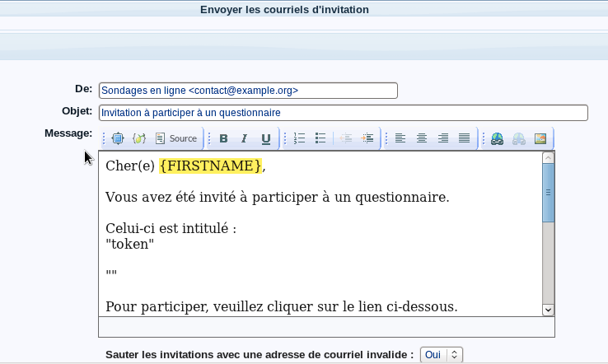
Task: Click scrollbar down arrow in message editor
Action: [x=548, y=309]
